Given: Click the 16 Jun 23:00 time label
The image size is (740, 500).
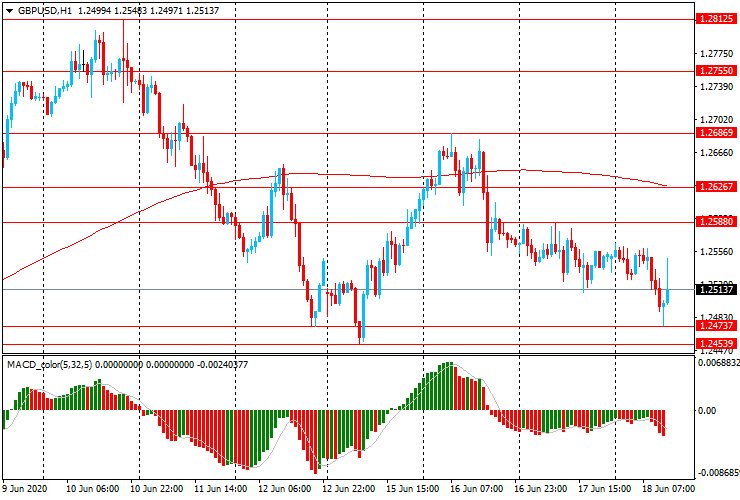Looking at the screenshot, I should pos(541,489).
